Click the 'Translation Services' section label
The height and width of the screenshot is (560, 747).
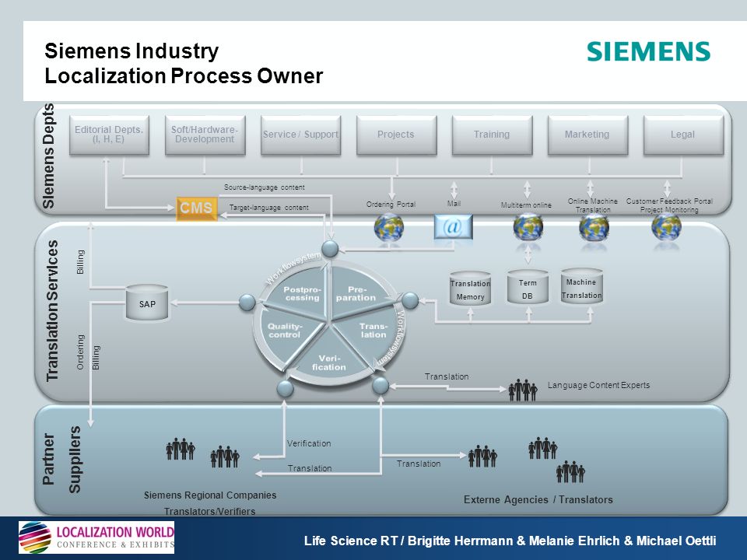click(x=52, y=310)
